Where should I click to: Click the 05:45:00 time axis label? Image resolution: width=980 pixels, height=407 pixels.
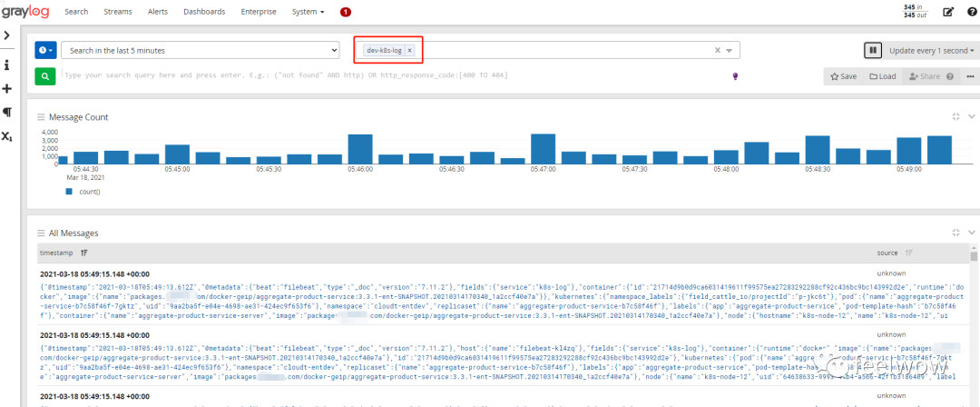point(177,169)
